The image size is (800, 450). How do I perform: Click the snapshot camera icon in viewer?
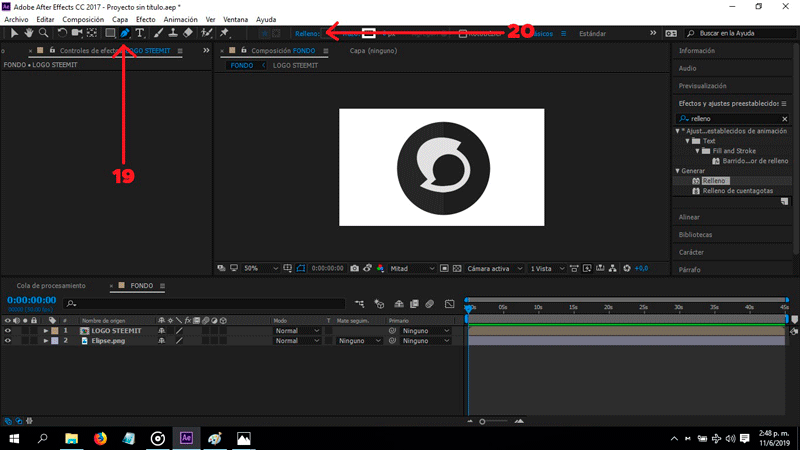[355, 268]
